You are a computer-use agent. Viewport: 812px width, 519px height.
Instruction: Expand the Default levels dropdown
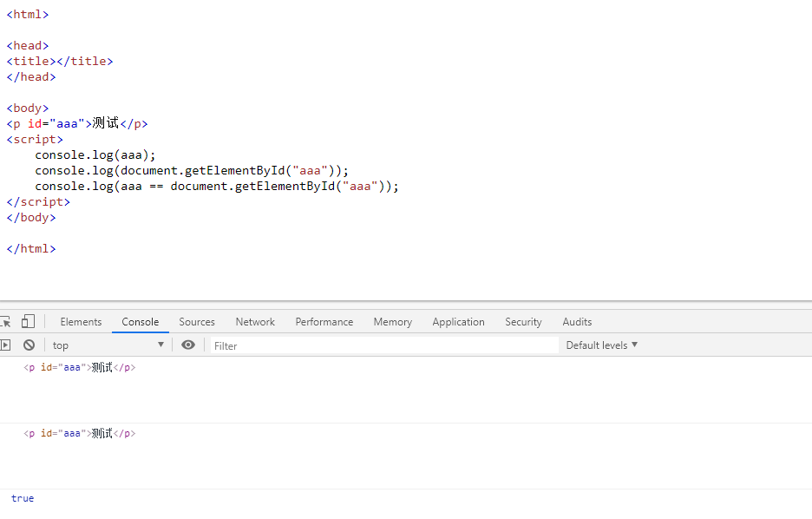point(602,345)
